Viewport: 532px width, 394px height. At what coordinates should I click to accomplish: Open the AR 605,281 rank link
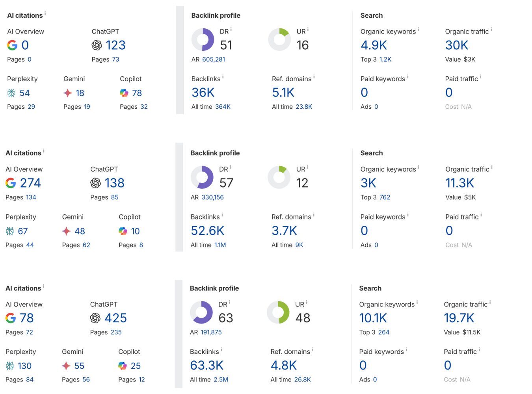point(214,59)
